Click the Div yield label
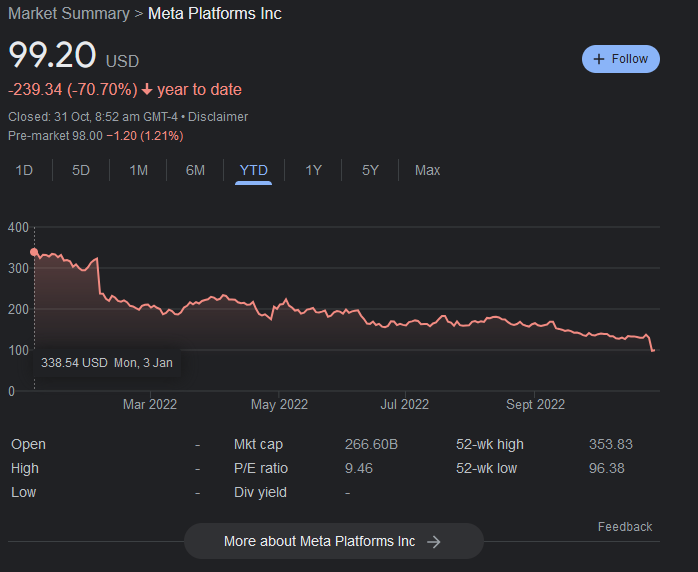Screen dimensions: 698x572 [x=260, y=492]
